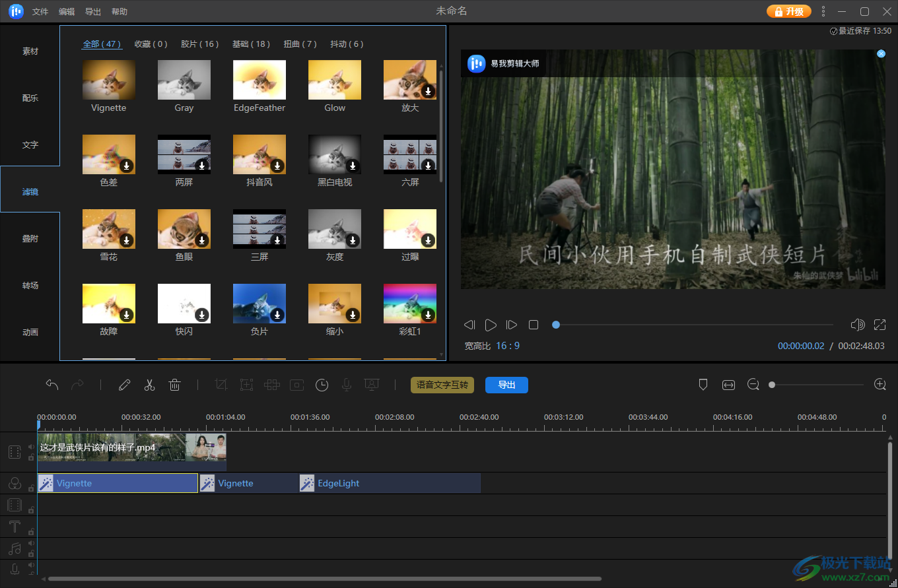Click the screen recording presenter icon

tap(372, 385)
